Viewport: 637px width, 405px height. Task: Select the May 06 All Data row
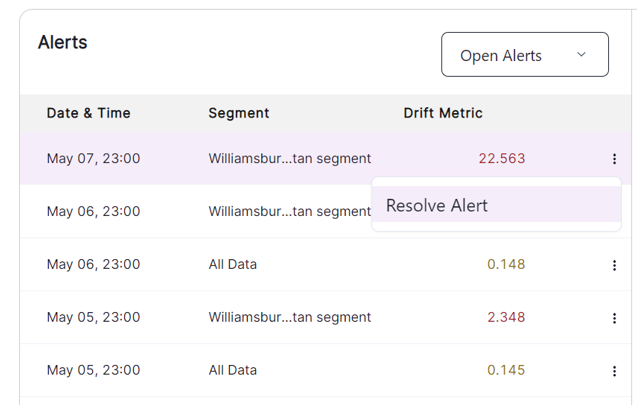pyautogui.click(x=325, y=264)
